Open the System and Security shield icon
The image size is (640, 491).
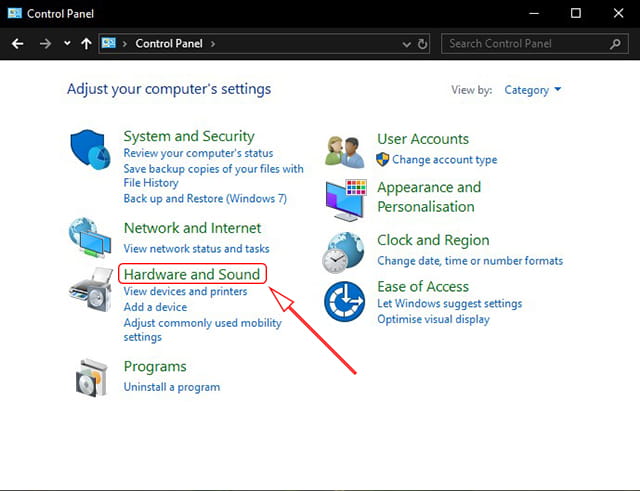[90, 149]
